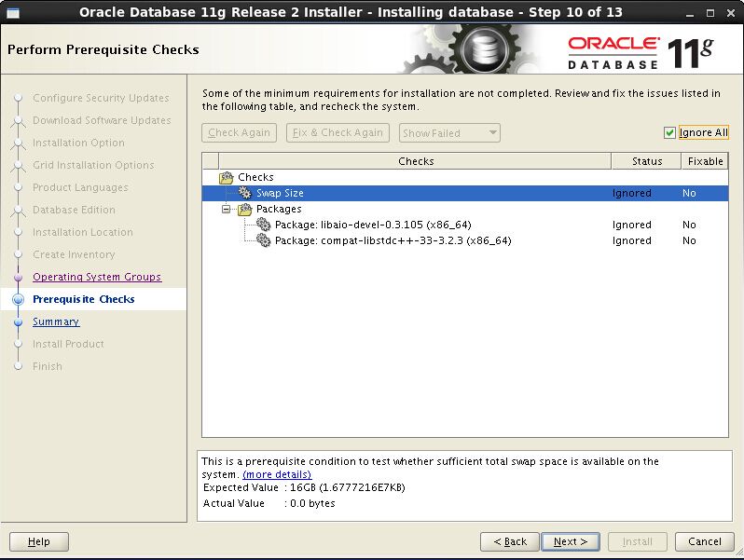Select the Checks root tree row

[465, 177]
